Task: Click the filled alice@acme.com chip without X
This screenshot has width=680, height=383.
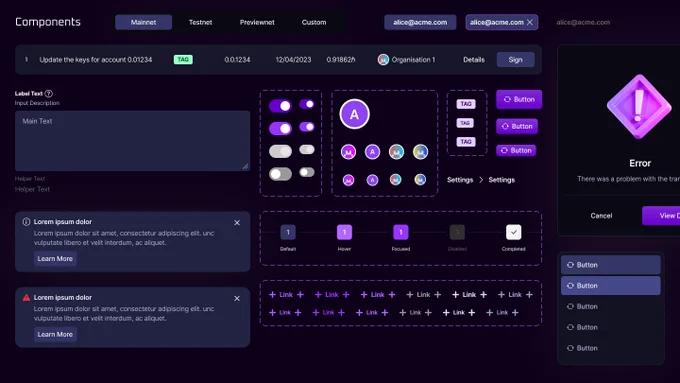Action: coord(420,22)
